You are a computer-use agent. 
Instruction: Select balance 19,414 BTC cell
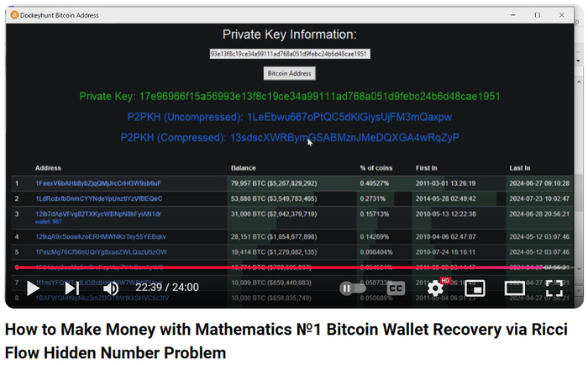(x=274, y=252)
